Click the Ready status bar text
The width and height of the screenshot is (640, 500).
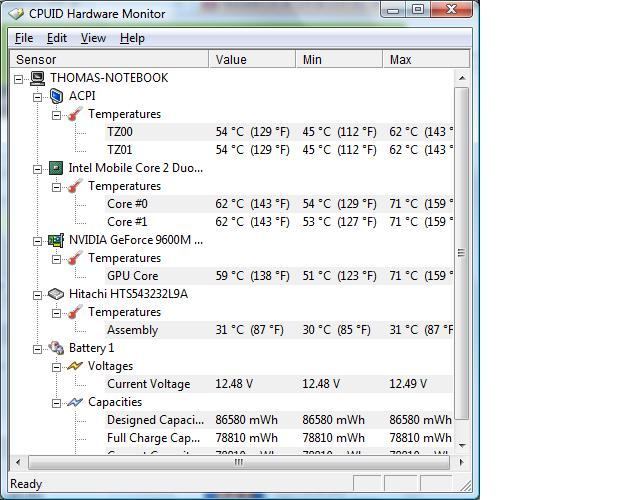click(x=26, y=484)
